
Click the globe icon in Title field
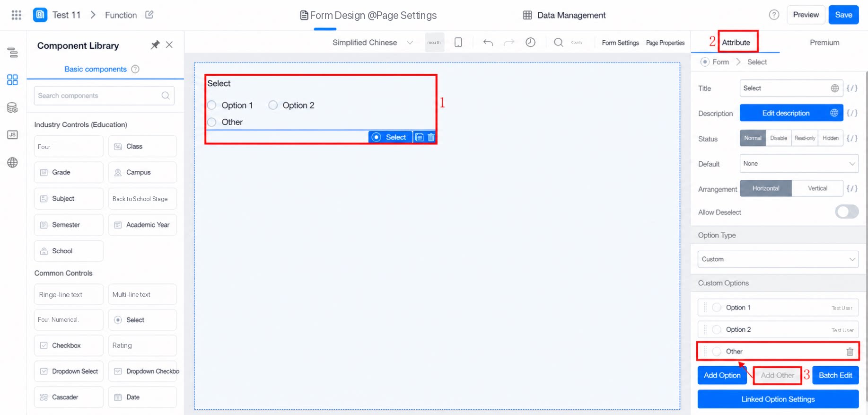click(x=835, y=88)
